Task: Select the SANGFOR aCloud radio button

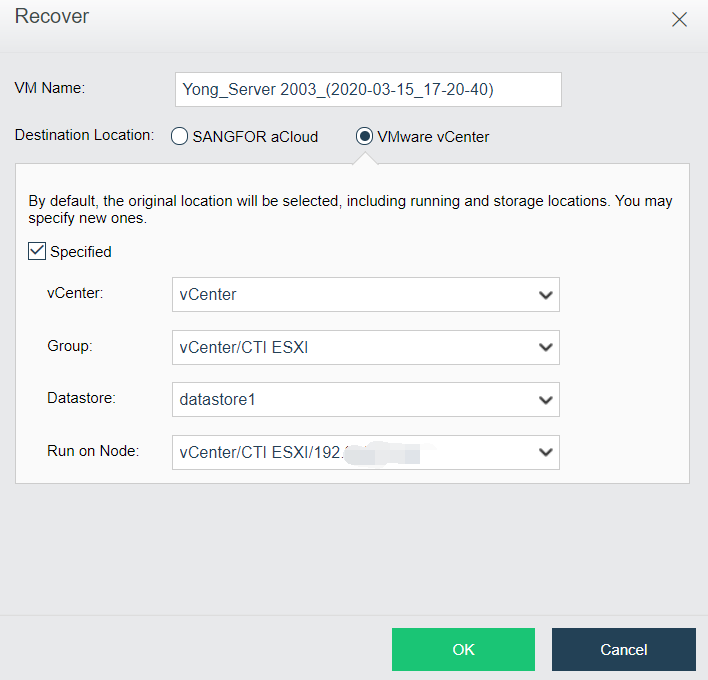Action: [x=179, y=136]
